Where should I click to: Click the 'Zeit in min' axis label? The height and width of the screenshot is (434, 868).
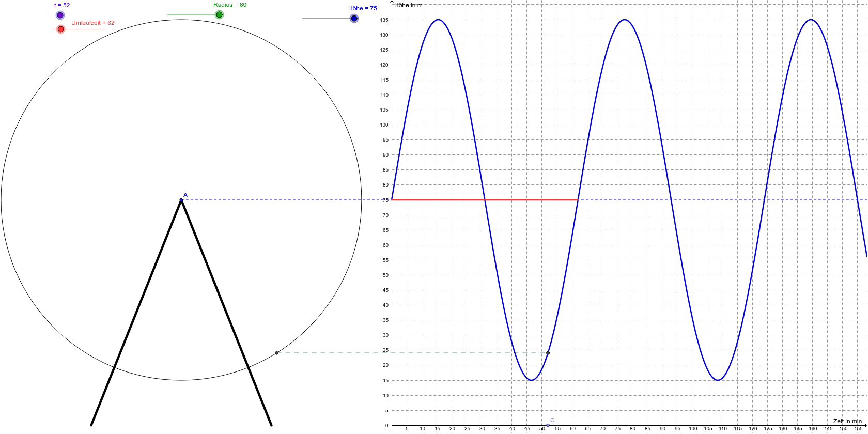coord(847,421)
